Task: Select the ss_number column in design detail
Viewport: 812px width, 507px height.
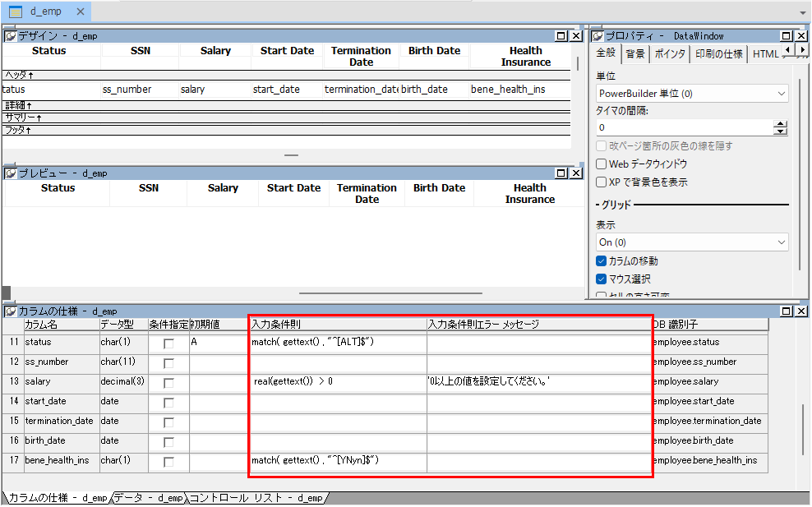Action: pyautogui.click(x=140, y=90)
